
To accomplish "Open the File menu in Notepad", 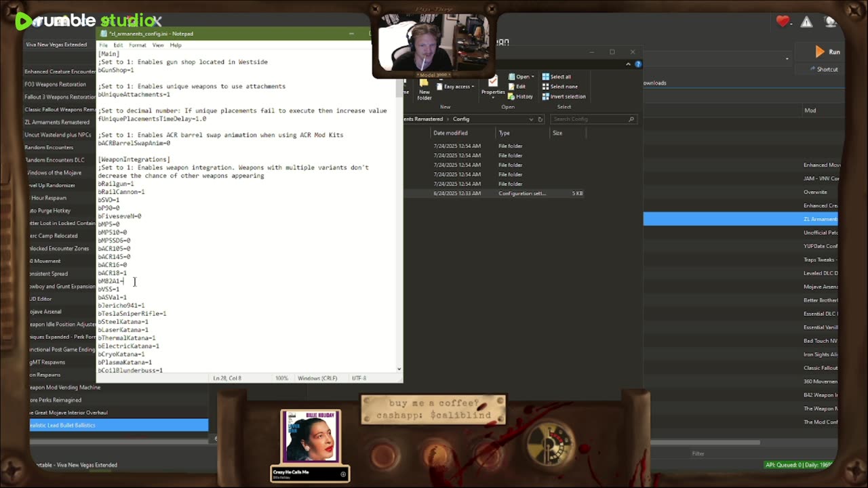I will click(103, 45).
